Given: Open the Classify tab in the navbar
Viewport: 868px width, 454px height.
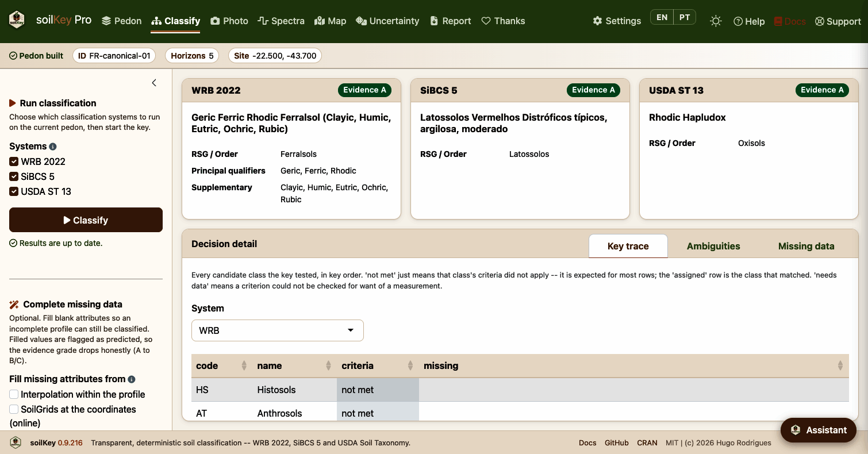Looking at the screenshot, I should (x=175, y=21).
